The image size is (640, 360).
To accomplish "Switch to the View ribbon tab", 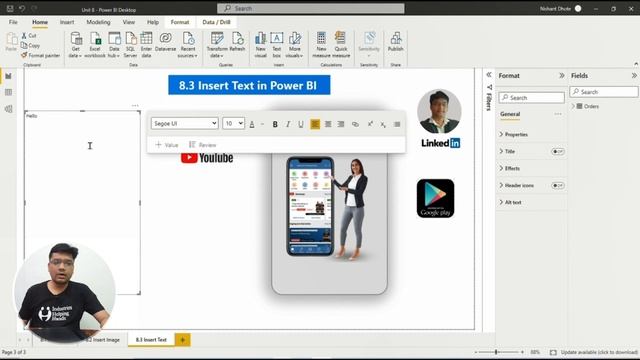I will (x=129, y=22).
